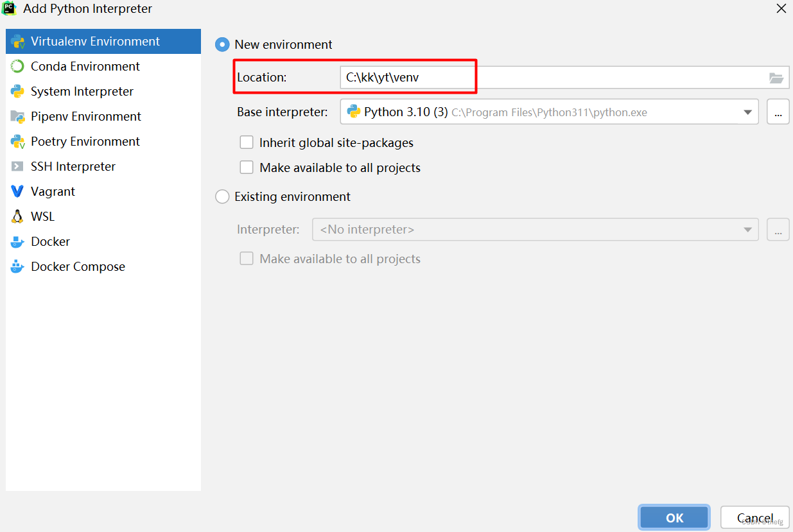The image size is (793, 532).
Task: Tick Make available to all projects under New environment
Action: (x=247, y=167)
